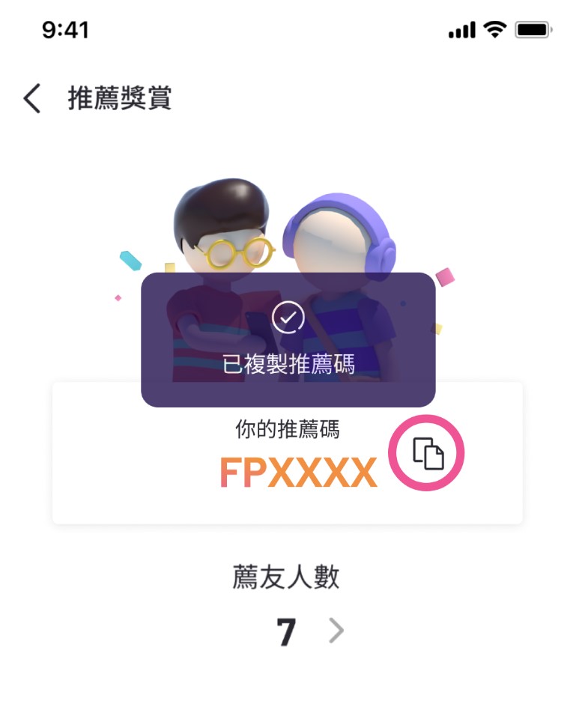Tap the 推薦獎賞 page title

120,98
